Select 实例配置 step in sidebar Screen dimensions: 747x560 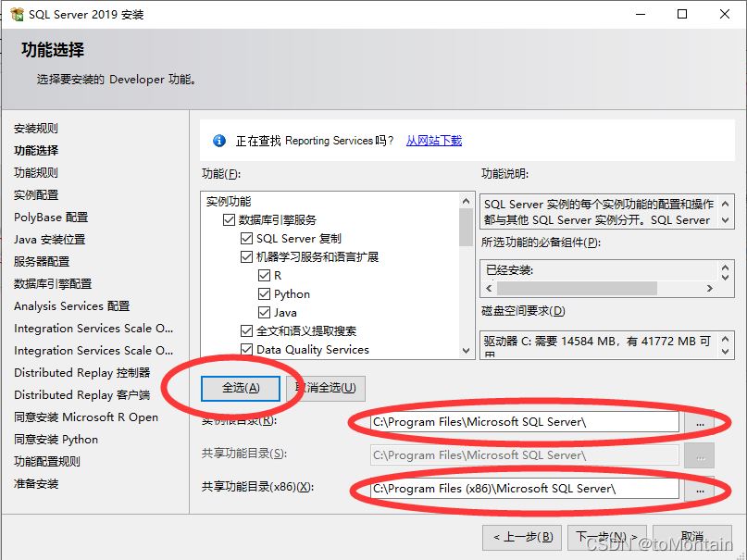36,195
